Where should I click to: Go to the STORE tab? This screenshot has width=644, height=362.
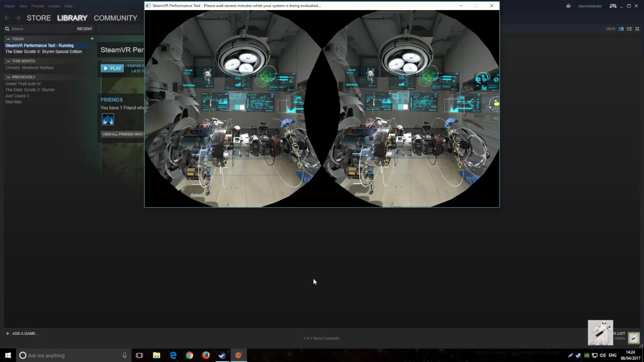[39, 18]
